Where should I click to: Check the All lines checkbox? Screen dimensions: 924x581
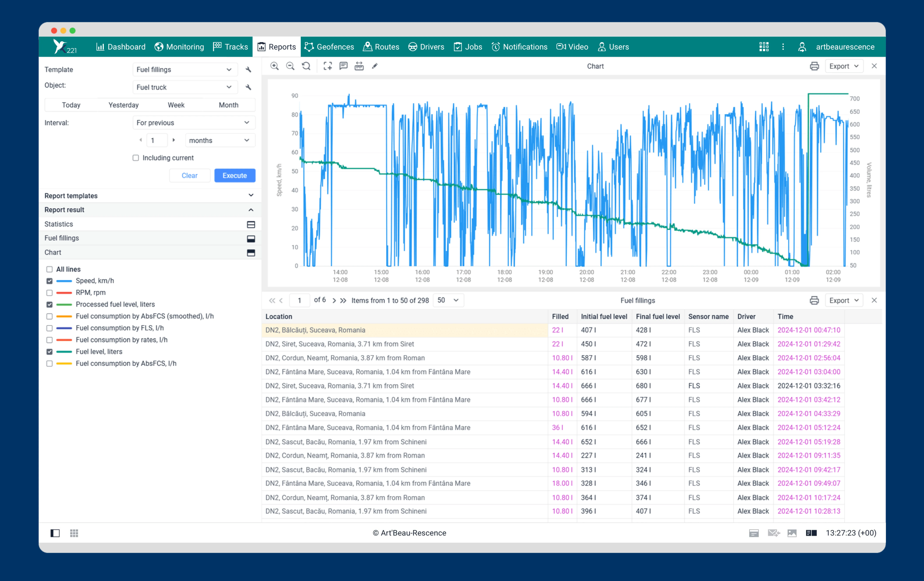tap(49, 269)
